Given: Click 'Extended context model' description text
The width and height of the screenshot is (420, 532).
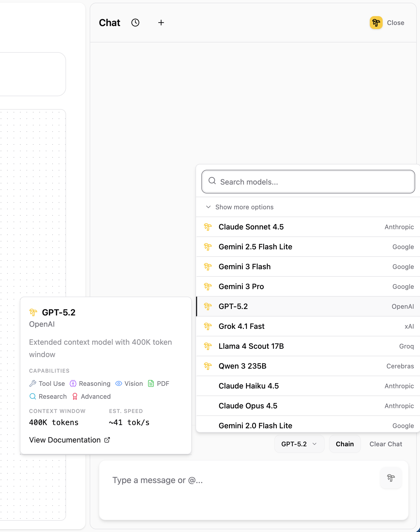Looking at the screenshot, I should click(x=100, y=348).
